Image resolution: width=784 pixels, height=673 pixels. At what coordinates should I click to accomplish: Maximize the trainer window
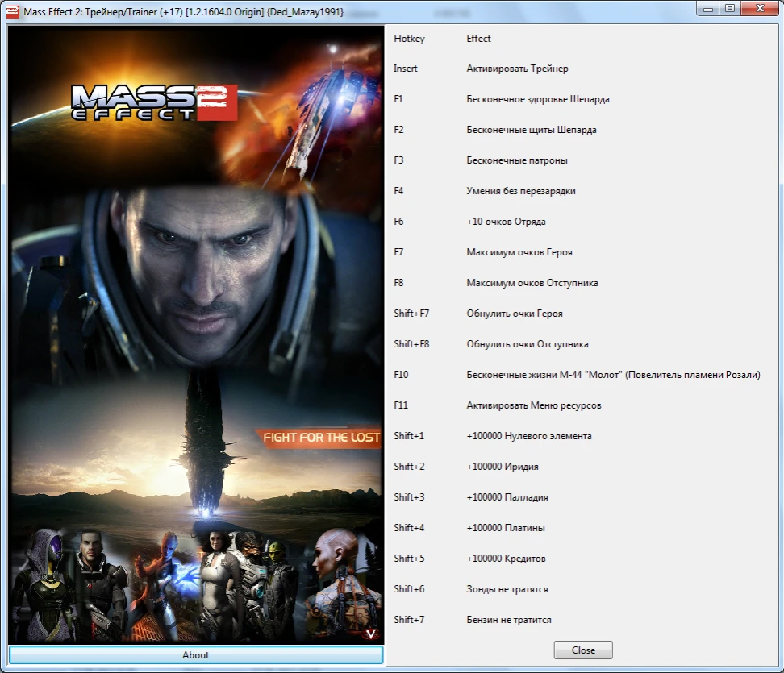(732, 8)
